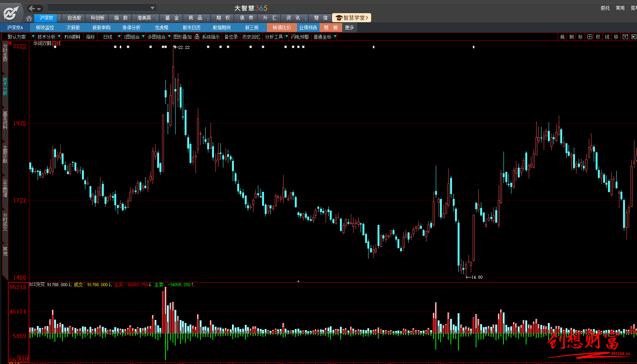
Task: Toggle the lock icon beside 图形叠加
Action: (x=197, y=37)
